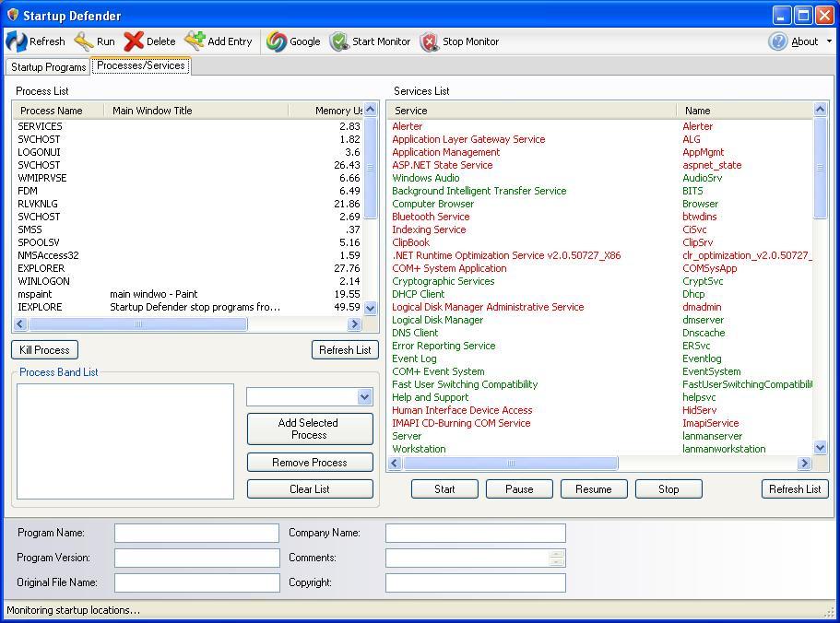Sort by Process Name column header
The height and width of the screenshot is (623, 840).
(58, 111)
